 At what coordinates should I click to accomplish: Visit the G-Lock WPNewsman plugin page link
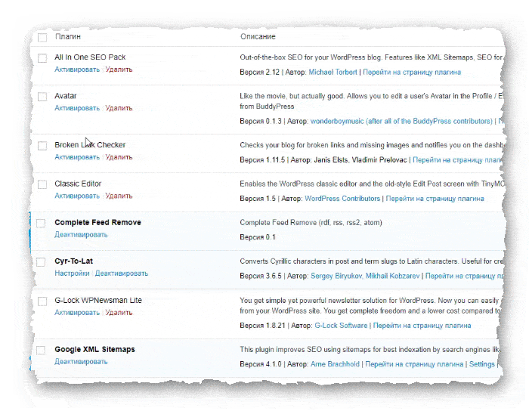pos(422,326)
